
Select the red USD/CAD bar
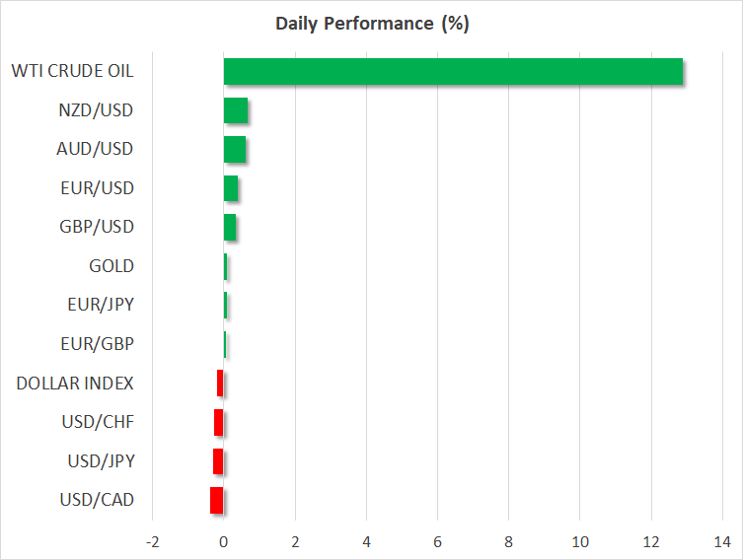(217, 501)
